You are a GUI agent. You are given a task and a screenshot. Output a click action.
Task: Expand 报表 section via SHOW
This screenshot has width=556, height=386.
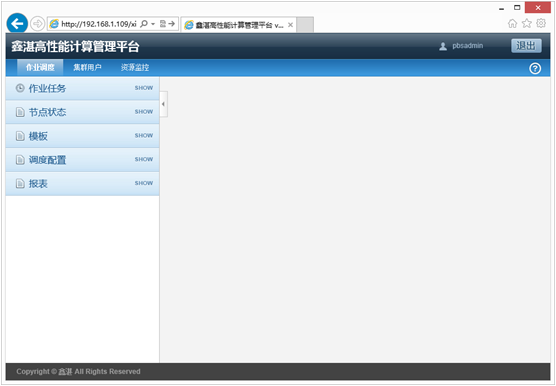pyautogui.click(x=144, y=183)
